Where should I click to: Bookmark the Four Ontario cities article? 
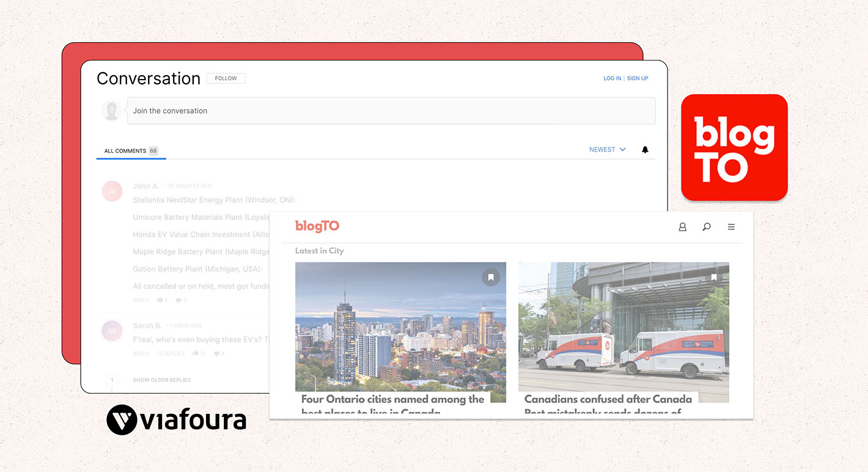click(x=490, y=278)
